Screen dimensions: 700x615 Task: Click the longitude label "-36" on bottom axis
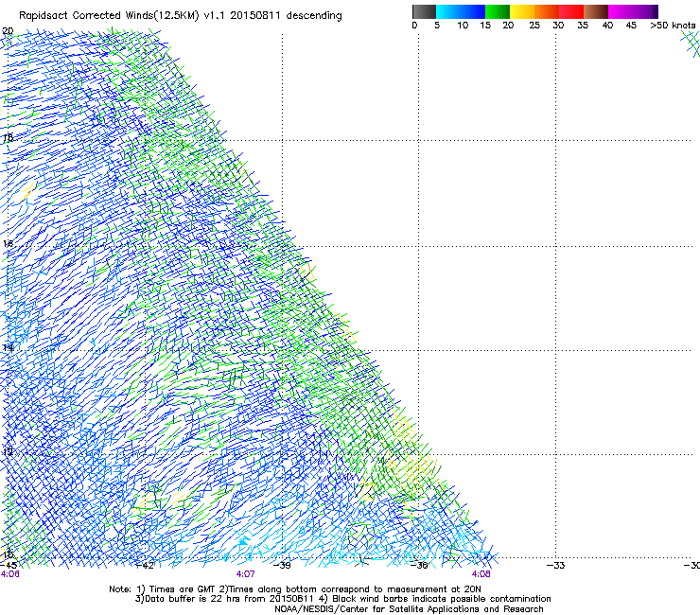click(x=419, y=566)
